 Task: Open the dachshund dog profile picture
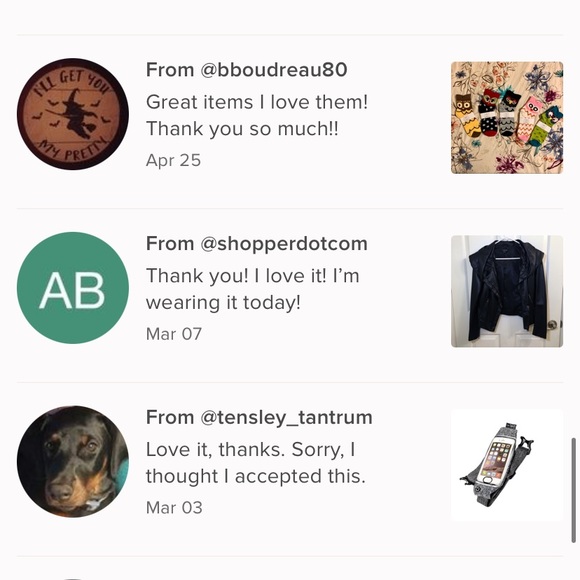73,462
